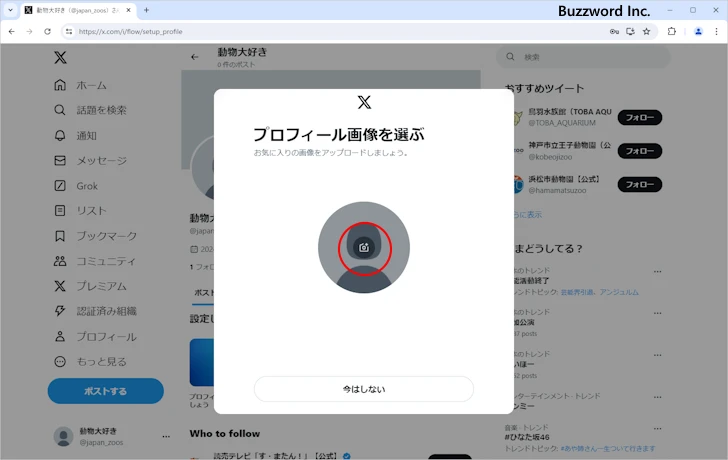Open account menu dots beside 動物大好き
The image size is (728, 460).
coord(166,436)
